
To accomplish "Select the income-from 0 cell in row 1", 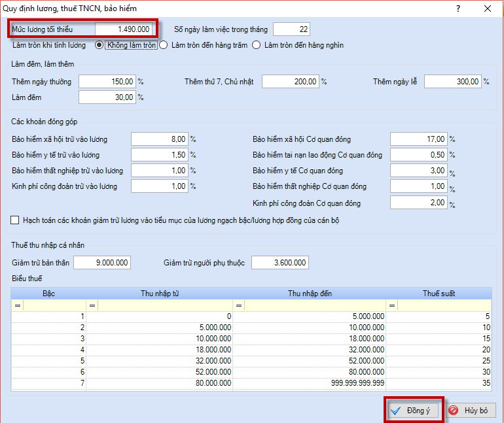I will pos(160,316).
